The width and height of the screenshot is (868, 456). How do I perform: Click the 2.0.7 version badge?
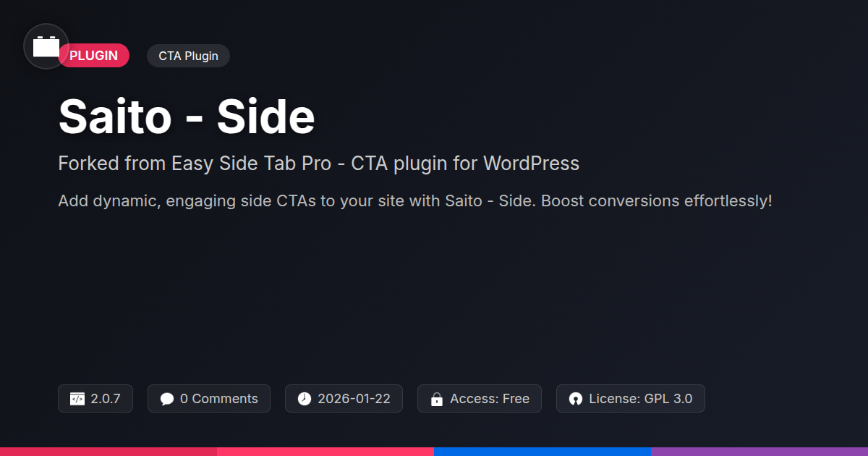95,399
